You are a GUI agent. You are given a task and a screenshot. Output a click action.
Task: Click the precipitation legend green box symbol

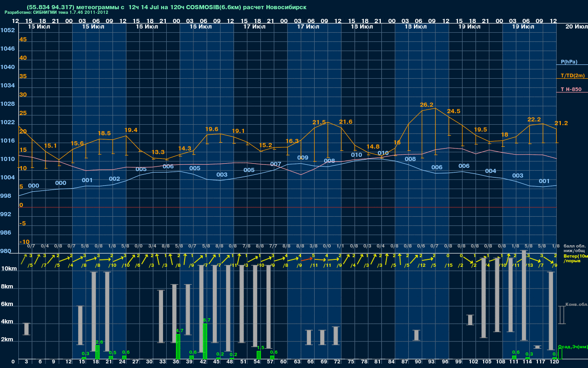[560, 354]
